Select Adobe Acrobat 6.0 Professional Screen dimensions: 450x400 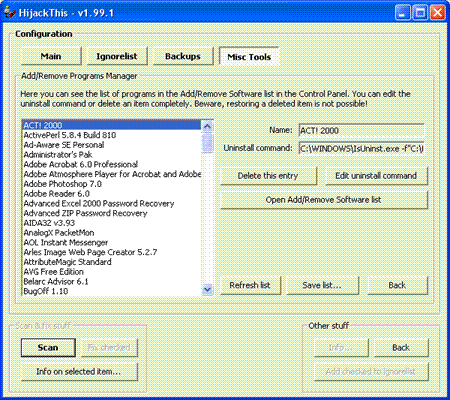pos(112,164)
